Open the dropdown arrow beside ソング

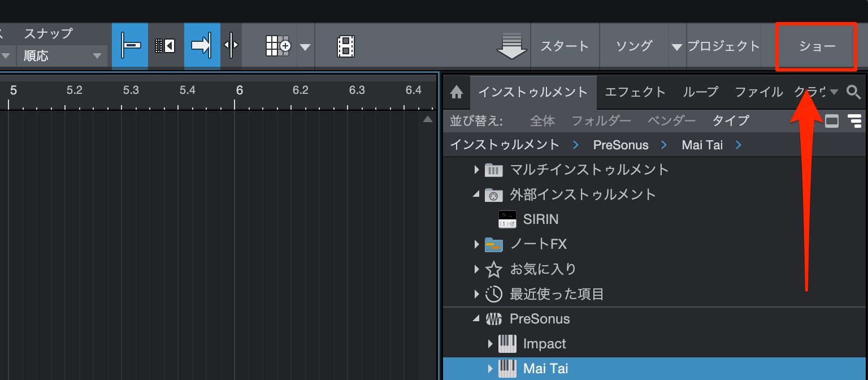tap(677, 47)
